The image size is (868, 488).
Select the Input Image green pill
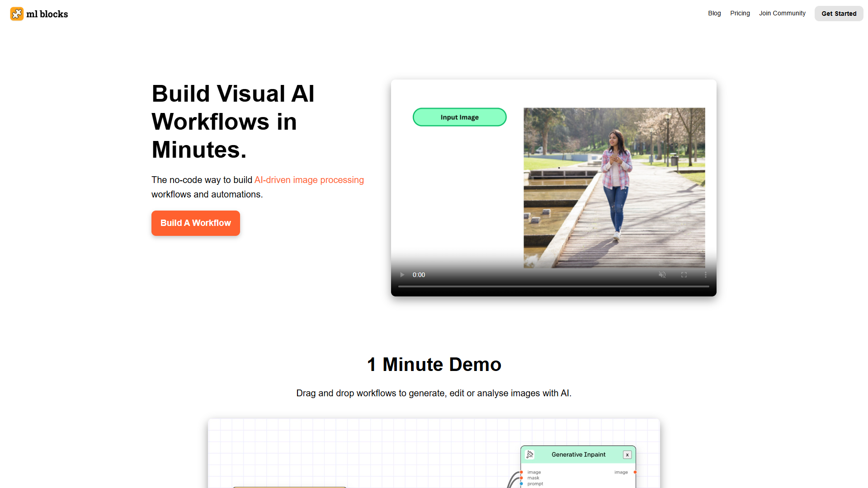(459, 117)
